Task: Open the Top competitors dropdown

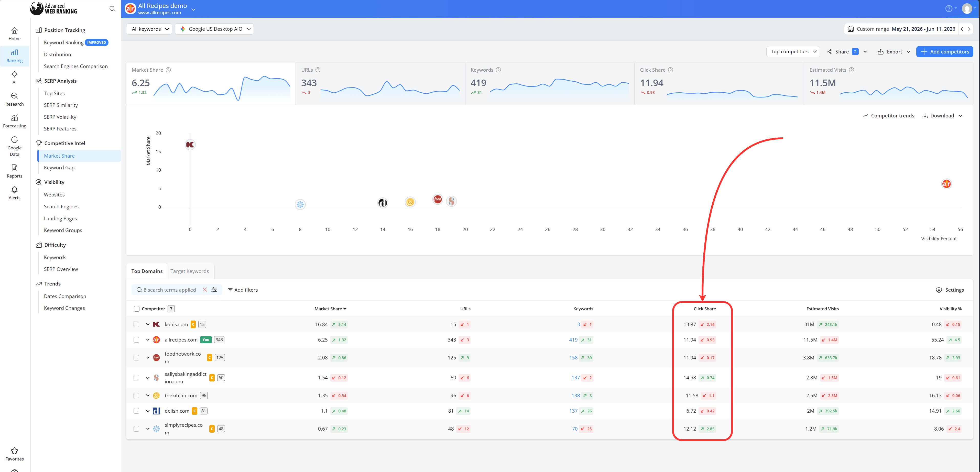Action: coord(793,51)
